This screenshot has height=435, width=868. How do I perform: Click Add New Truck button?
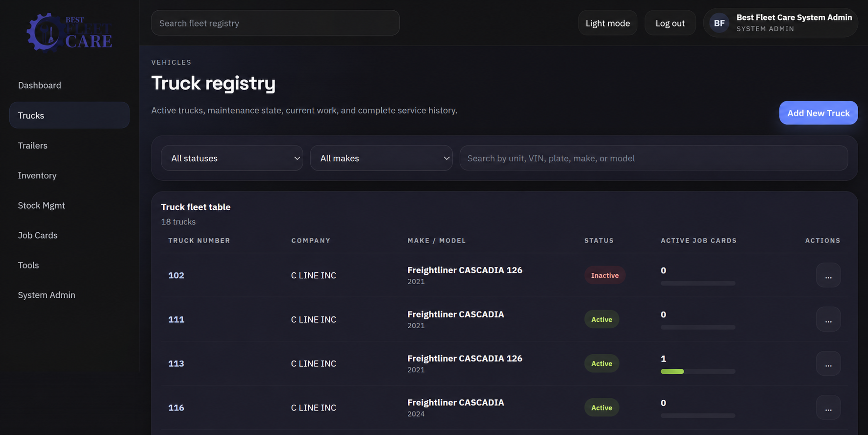pos(818,113)
